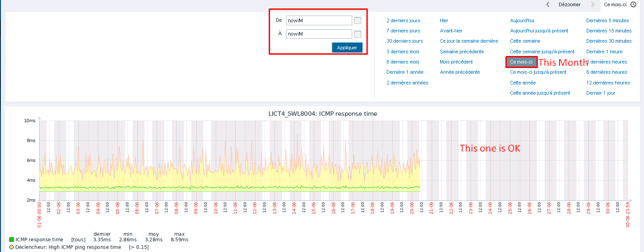Pick Dernière 1 heure
This screenshot has width=644, height=252.
604,52
